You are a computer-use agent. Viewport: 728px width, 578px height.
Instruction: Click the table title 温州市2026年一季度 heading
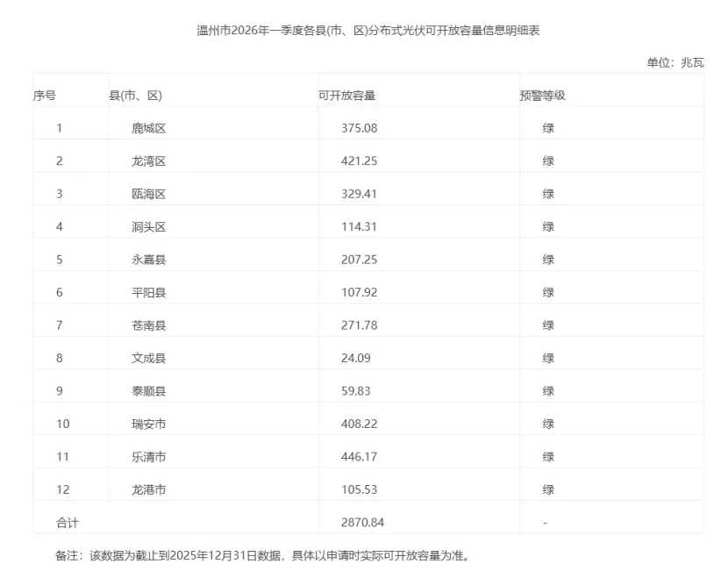pyautogui.click(x=368, y=31)
